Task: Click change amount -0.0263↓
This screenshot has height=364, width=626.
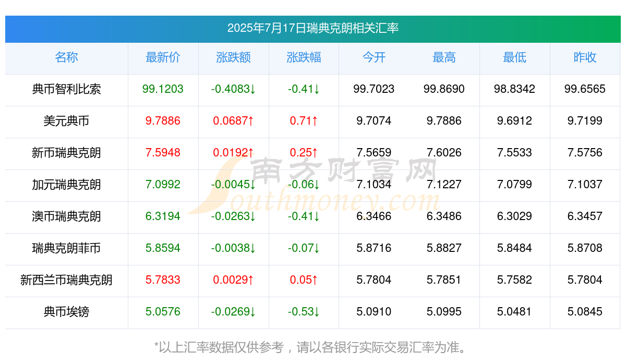Action: [x=233, y=216]
